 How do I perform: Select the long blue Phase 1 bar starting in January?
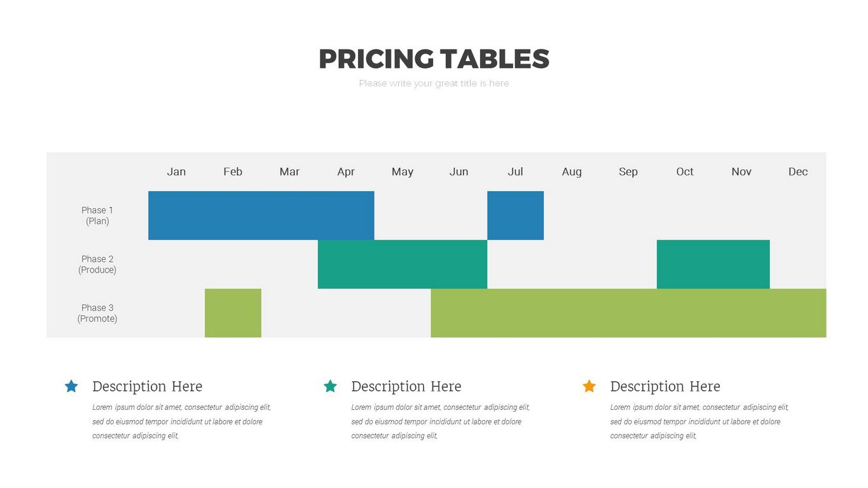(261, 215)
